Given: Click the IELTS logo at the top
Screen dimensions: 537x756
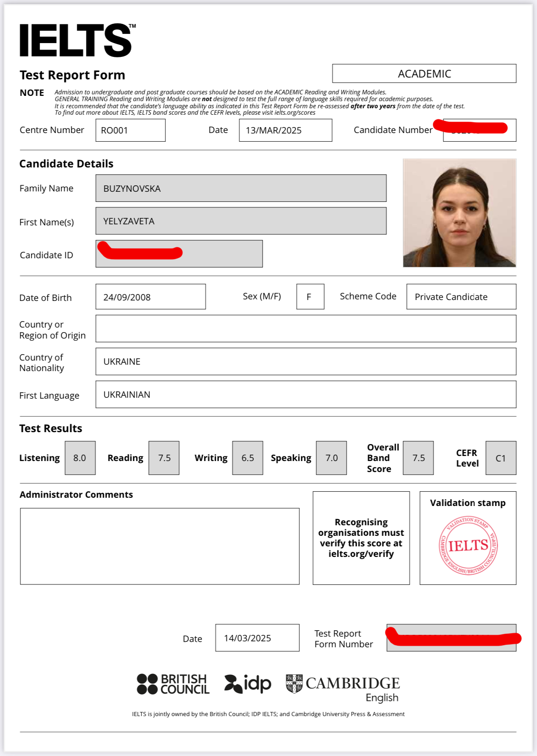Looking at the screenshot, I should pyautogui.click(x=78, y=40).
